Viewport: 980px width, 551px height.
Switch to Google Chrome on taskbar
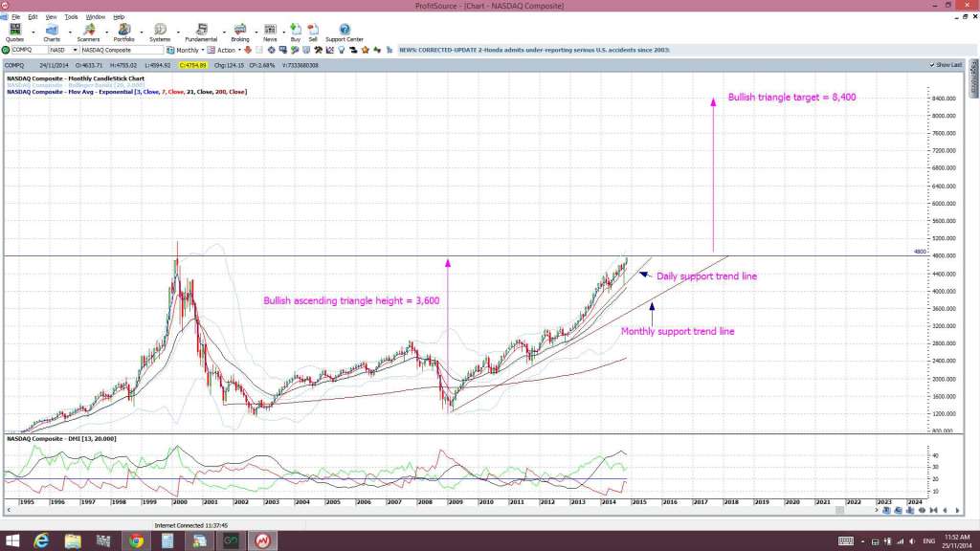coord(136,541)
